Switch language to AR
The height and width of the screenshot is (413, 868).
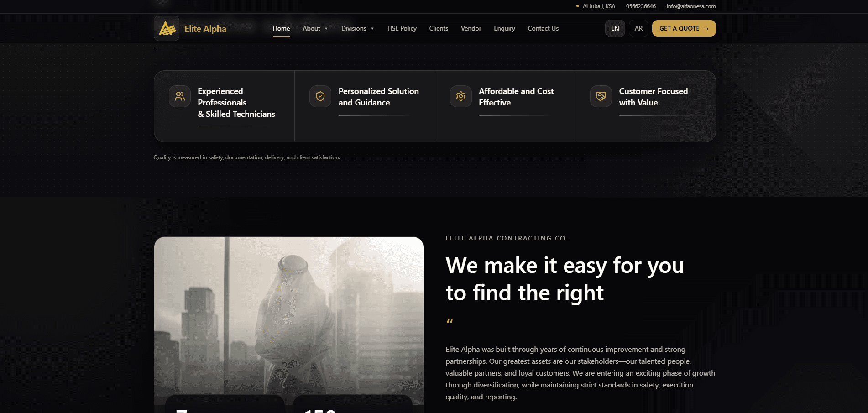pyautogui.click(x=638, y=28)
